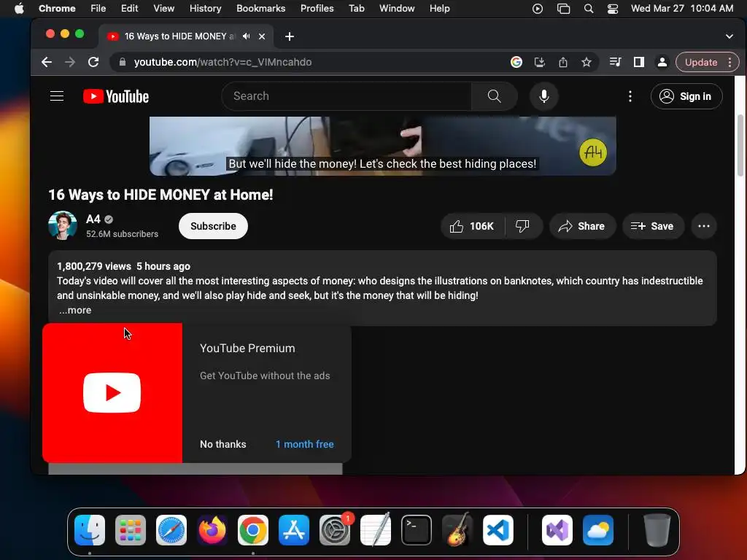Share this page from address bar
747x560 pixels.
(x=563, y=63)
